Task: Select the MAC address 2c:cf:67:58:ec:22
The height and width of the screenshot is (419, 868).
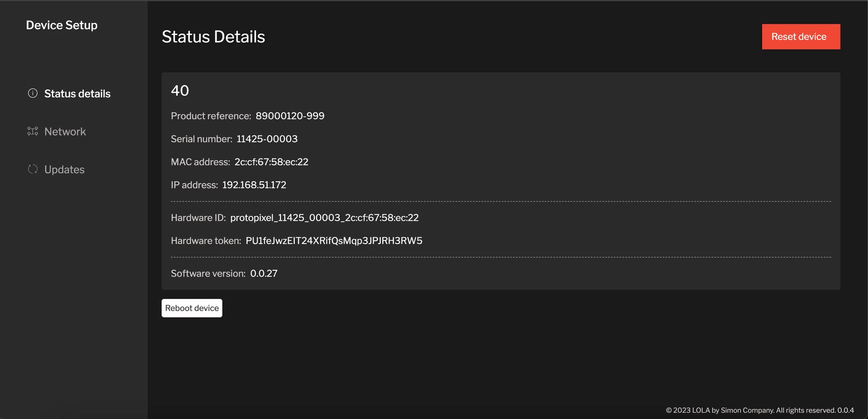Action: point(272,161)
